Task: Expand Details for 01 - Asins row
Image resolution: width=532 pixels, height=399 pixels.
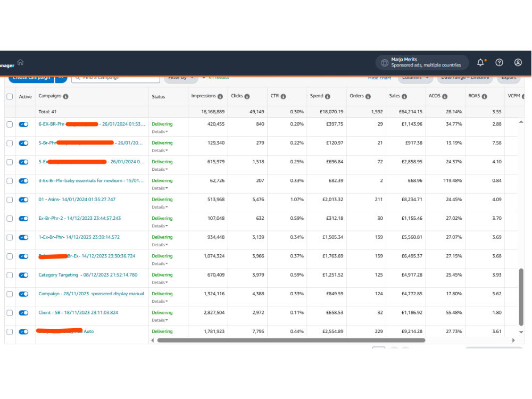Action: pyautogui.click(x=160, y=207)
